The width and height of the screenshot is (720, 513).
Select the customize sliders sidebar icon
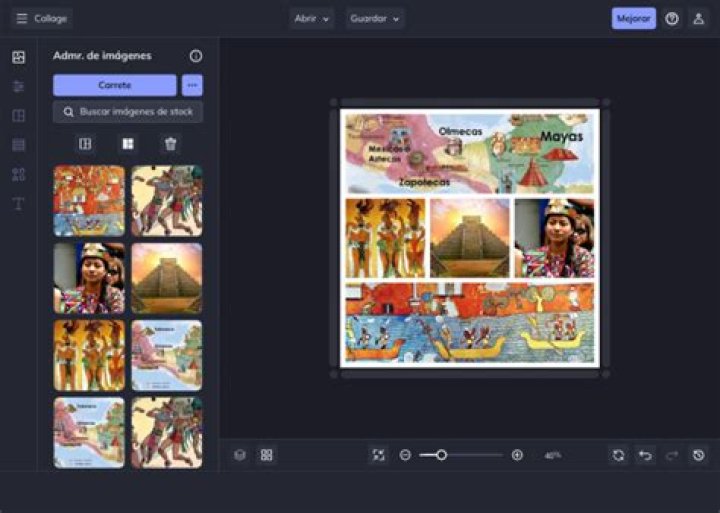(x=19, y=86)
